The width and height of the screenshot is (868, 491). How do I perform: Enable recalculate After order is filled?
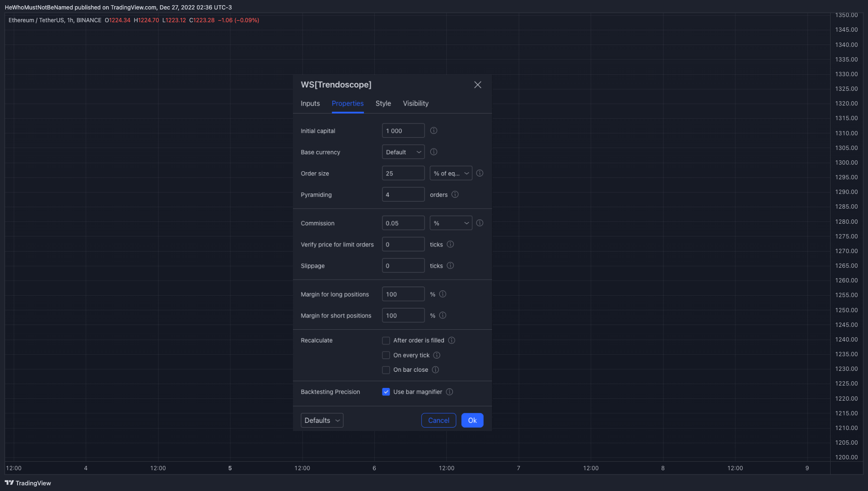(386, 341)
